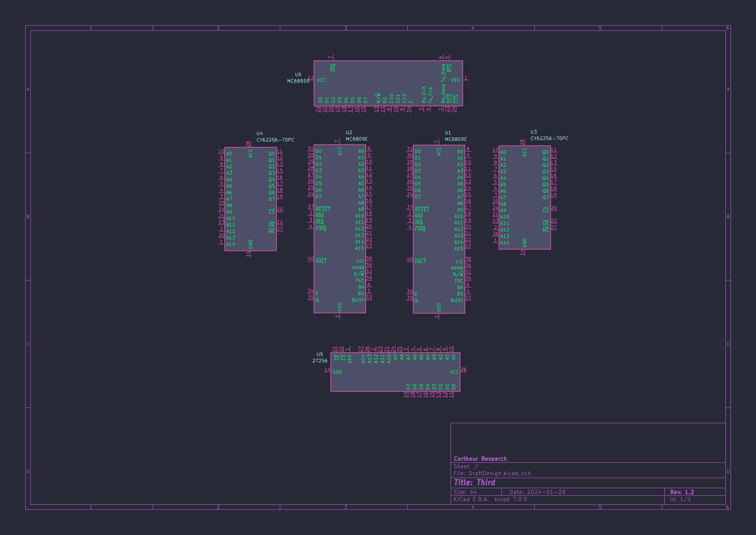Select the VSS pin label on U6
The height and width of the screenshot is (535, 756).
click(455, 80)
